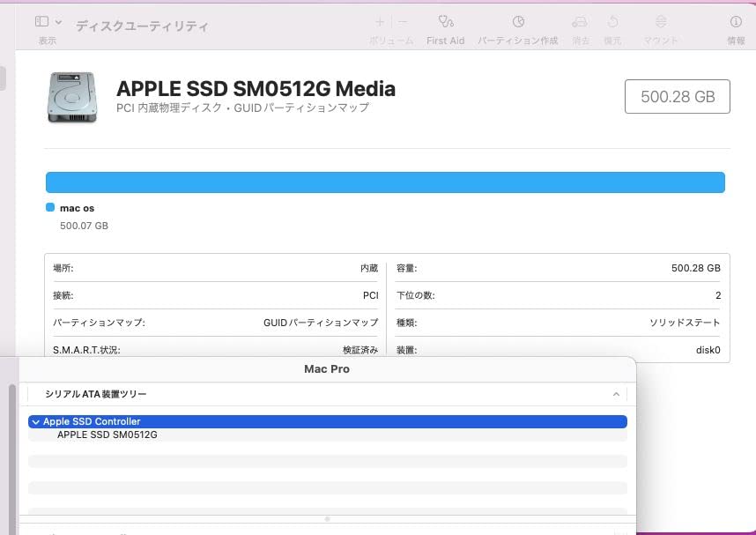Select APPLE SSD SM0512G in device tree
The image size is (756, 535).
(x=106, y=435)
